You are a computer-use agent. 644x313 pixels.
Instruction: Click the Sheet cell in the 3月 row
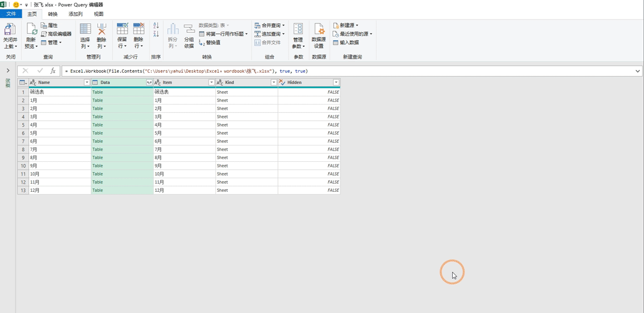click(247, 117)
